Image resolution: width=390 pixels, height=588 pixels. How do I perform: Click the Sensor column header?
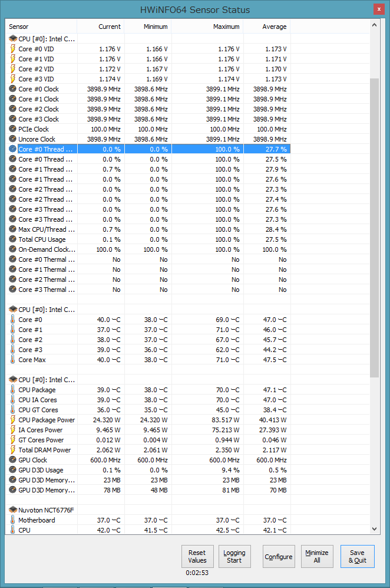41,27
